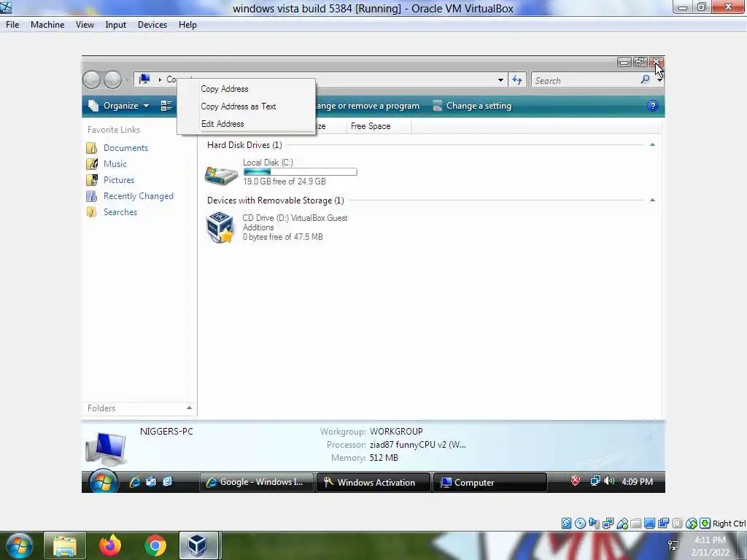The image size is (747, 560).
Task: Click audio indicator in VirtualBox status bar
Action: click(x=594, y=524)
